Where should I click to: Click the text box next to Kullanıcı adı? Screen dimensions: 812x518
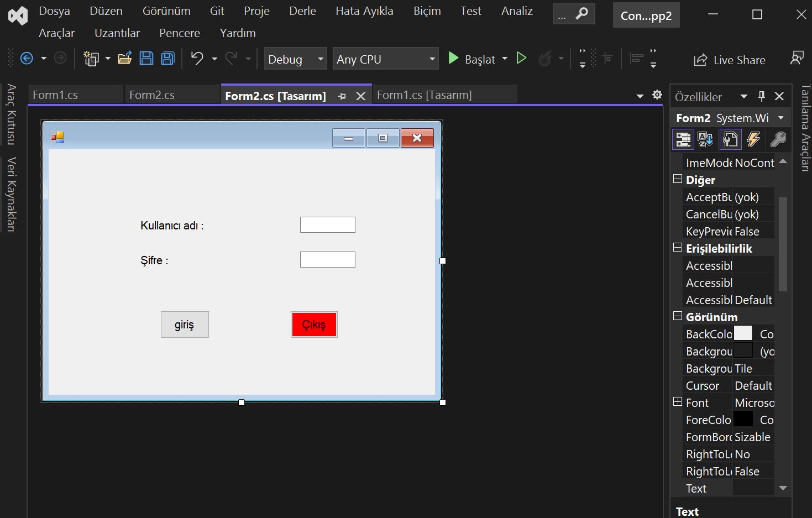click(x=328, y=225)
